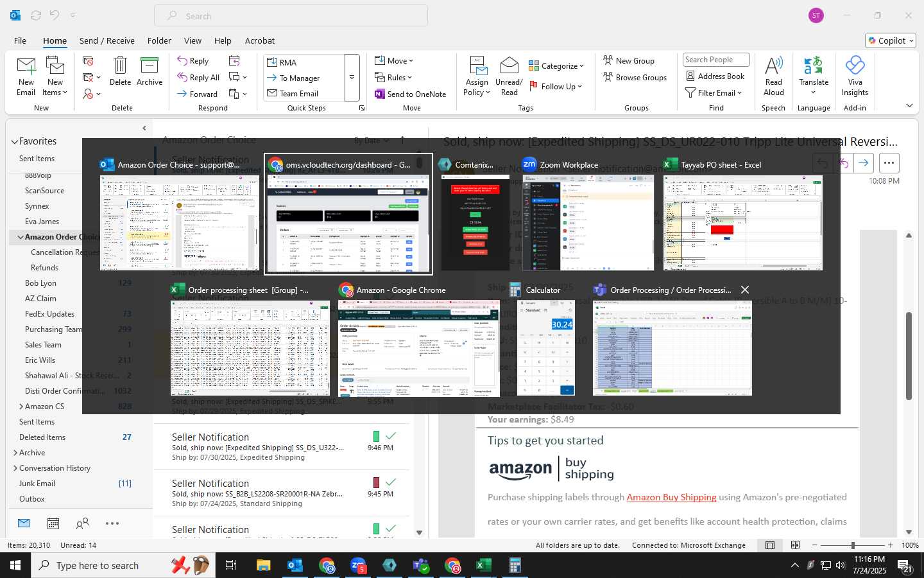Switch to People view icon

[x=82, y=523]
